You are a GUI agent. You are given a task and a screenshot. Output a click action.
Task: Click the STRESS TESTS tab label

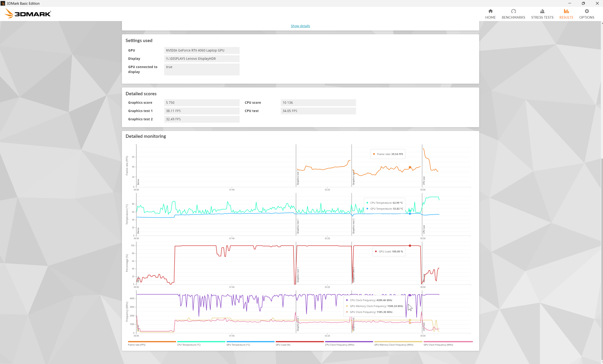pos(542,17)
